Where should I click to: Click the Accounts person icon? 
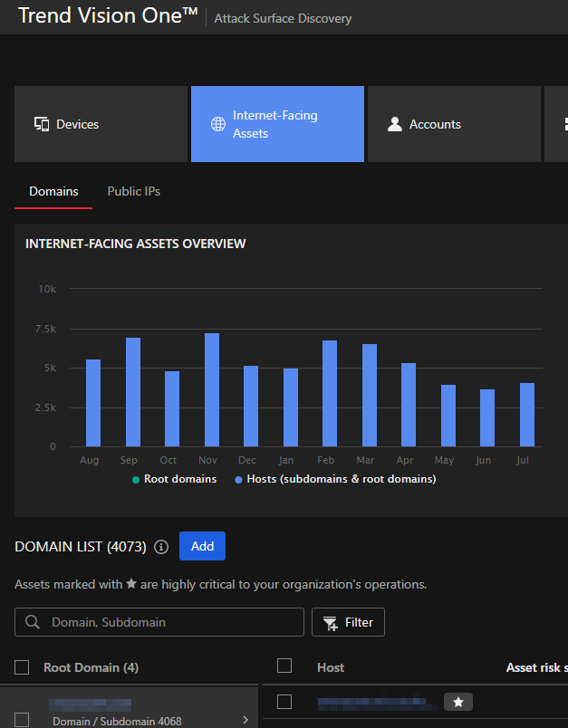pos(394,124)
